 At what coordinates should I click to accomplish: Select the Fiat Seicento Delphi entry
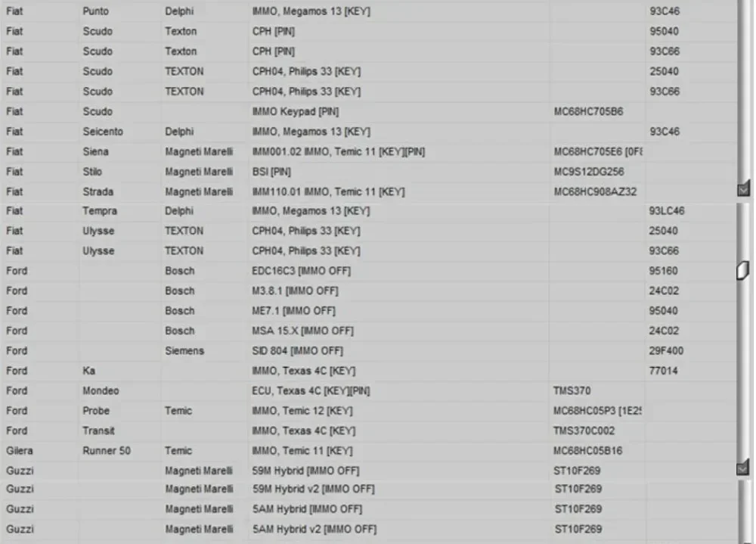tap(368, 132)
